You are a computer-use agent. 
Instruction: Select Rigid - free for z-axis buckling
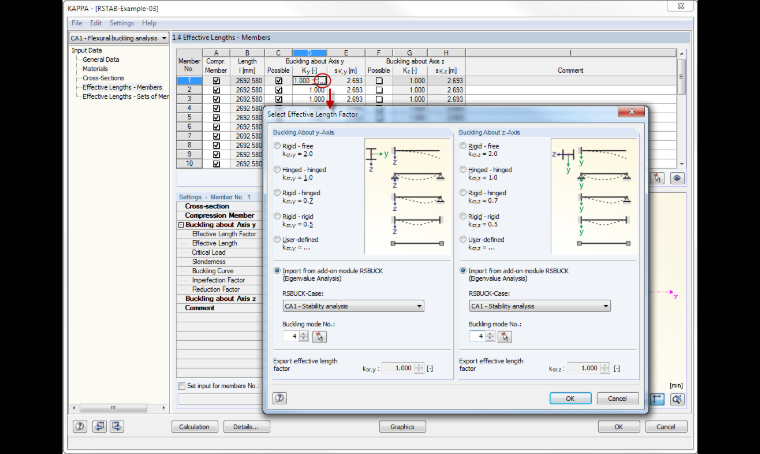click(463, 146)
